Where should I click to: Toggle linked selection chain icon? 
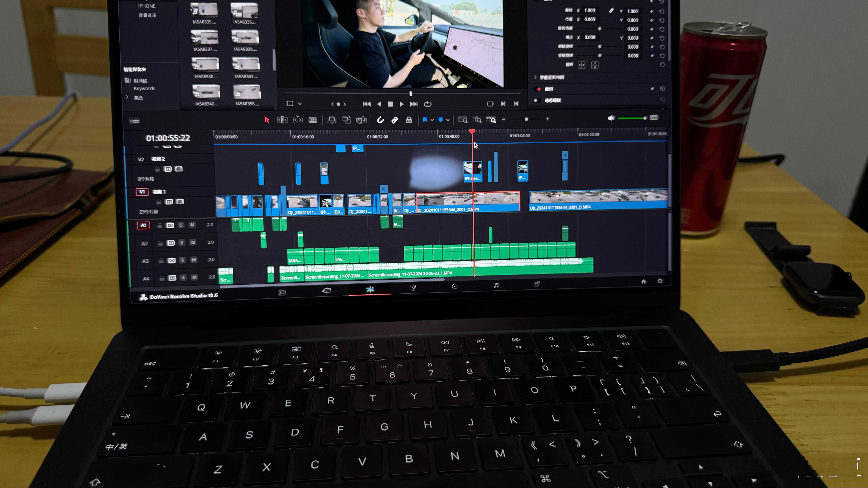pos(395,120)
